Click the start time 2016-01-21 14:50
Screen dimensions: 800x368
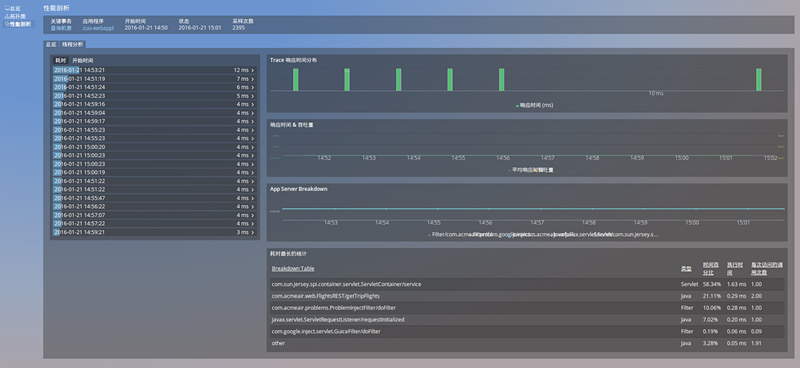(x=146, y=28)
